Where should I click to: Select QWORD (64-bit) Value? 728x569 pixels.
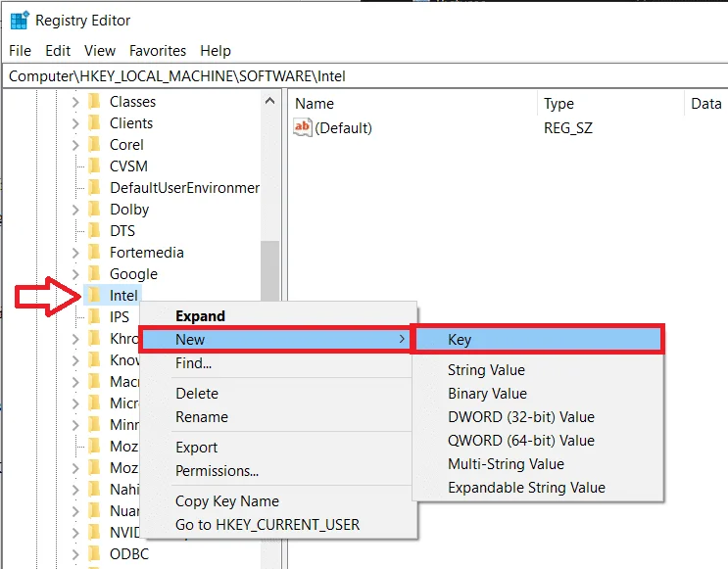click(538, 441)
